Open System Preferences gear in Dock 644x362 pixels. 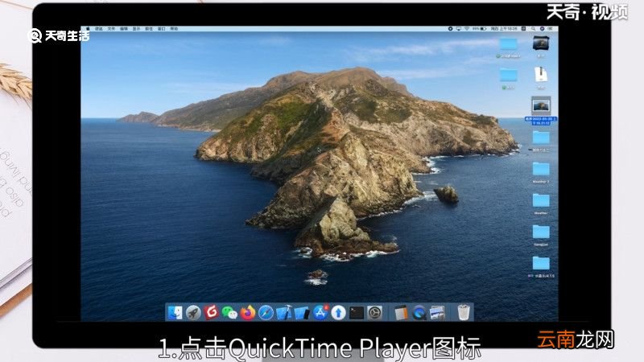pos(374,313)
